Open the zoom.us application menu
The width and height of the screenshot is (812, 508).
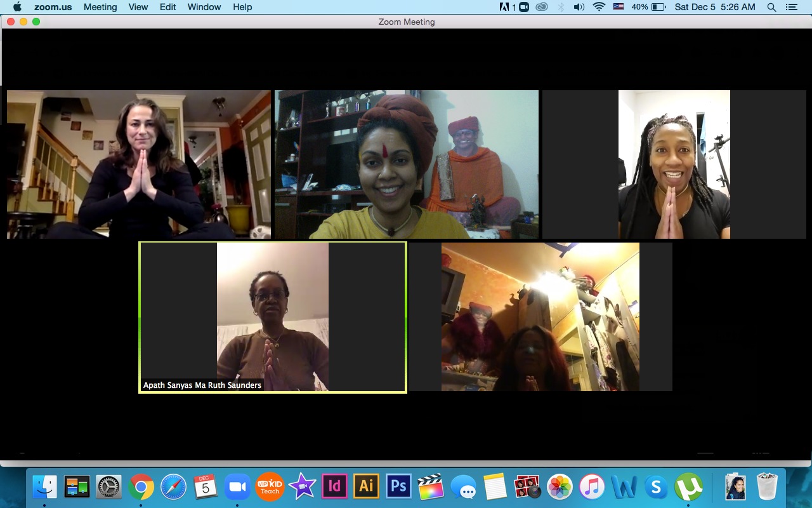click(x=52, y=7)
